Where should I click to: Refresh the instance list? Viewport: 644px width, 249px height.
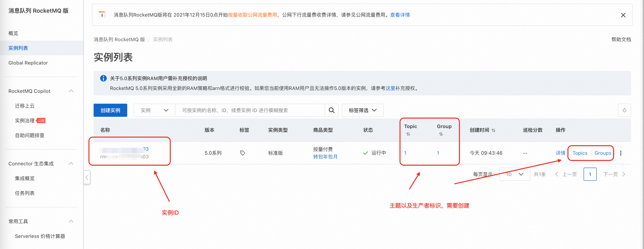coord(624,110)
